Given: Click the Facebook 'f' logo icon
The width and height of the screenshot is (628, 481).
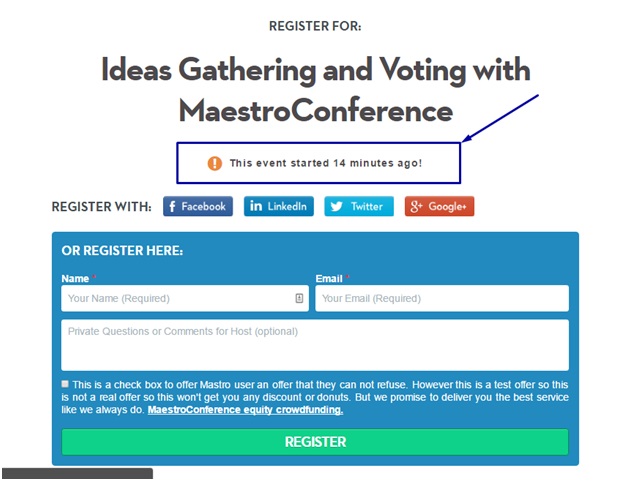Looking at the screenshot, I should (x=172, y=207).
